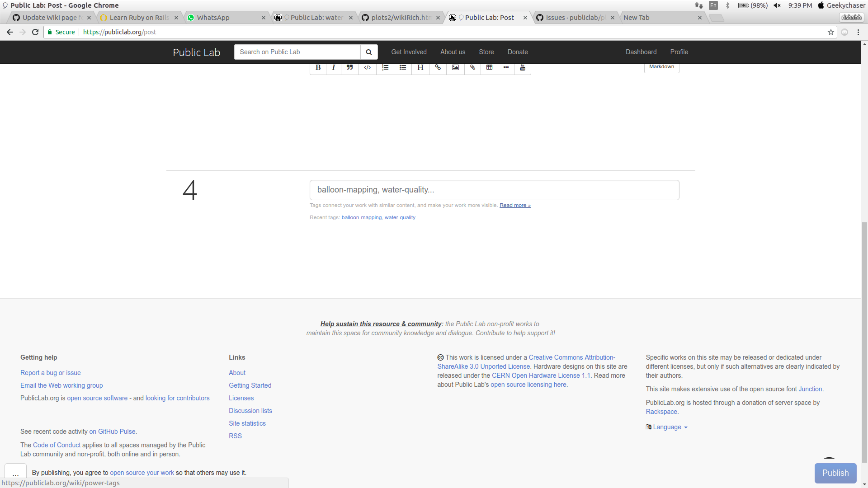
Task: Insert a blockquote using quote icon
Action: (349, 67)
